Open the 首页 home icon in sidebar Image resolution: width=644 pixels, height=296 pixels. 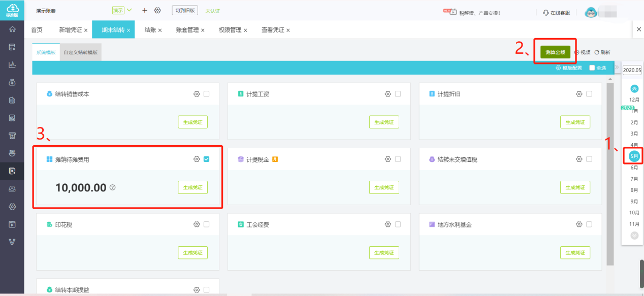click(12, 29)
